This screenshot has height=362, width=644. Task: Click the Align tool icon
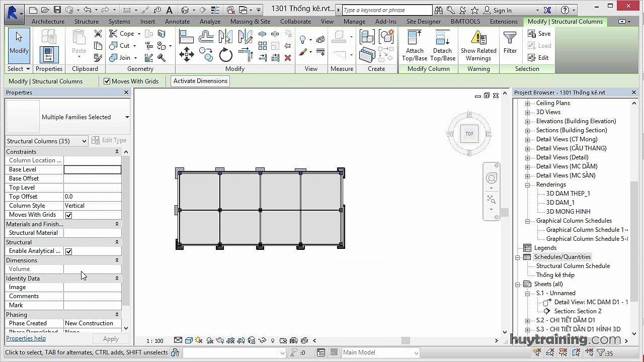tap(186, 37)
